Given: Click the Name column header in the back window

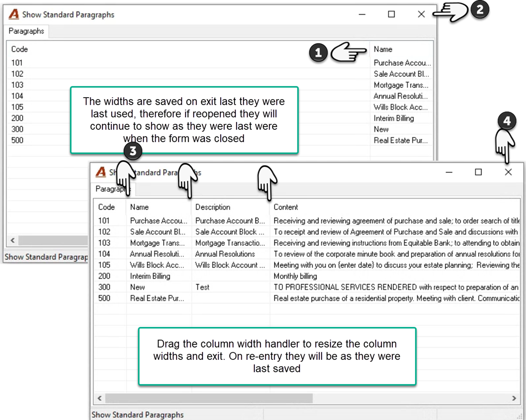Looking at the screenshot, I should coord(383,49).
